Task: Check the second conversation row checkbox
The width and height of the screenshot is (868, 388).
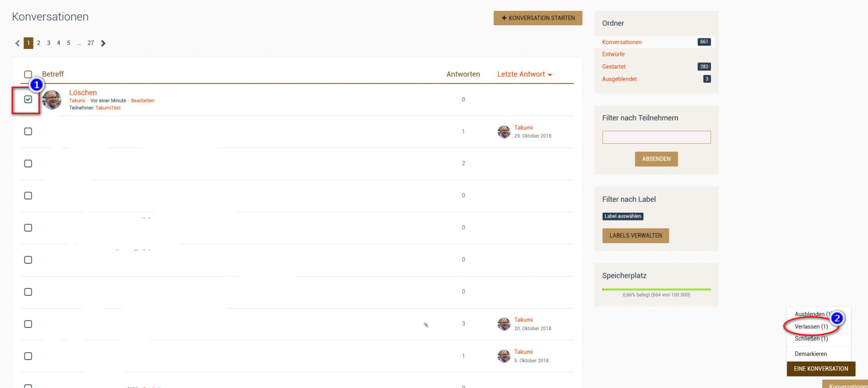Action: pyautogui.click(x=28, y=131)
